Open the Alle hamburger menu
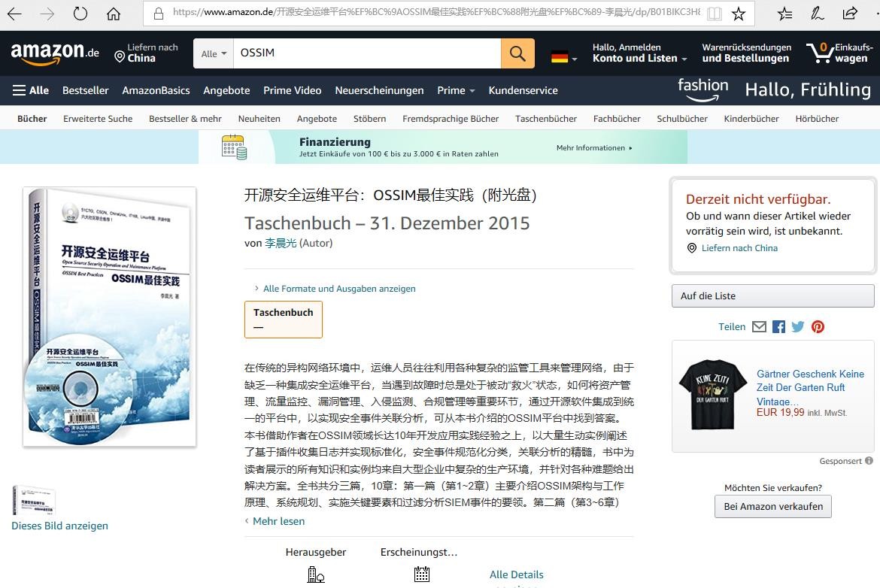The height and width of the screenshot is (588, 880). tap(31, 90)
